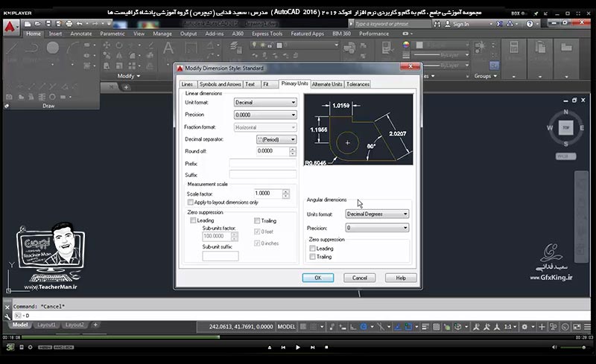Image resolution: width=596 pixels, height=364 pixels.
Task: Switch to the Text tab in dialog
Action: pos(250,84)
